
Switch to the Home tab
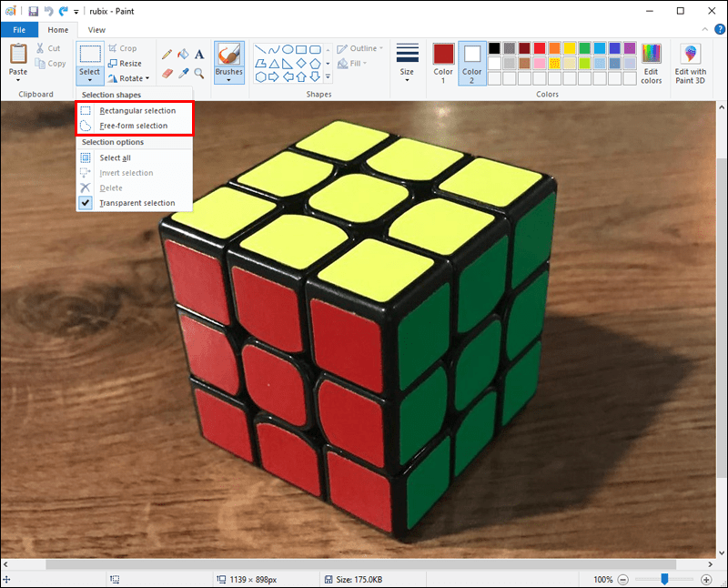(x=58, y=30)
